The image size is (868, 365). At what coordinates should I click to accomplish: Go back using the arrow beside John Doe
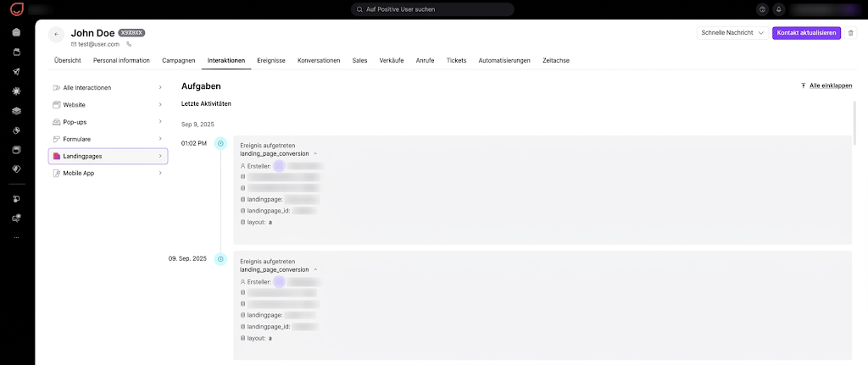(56, 34)
